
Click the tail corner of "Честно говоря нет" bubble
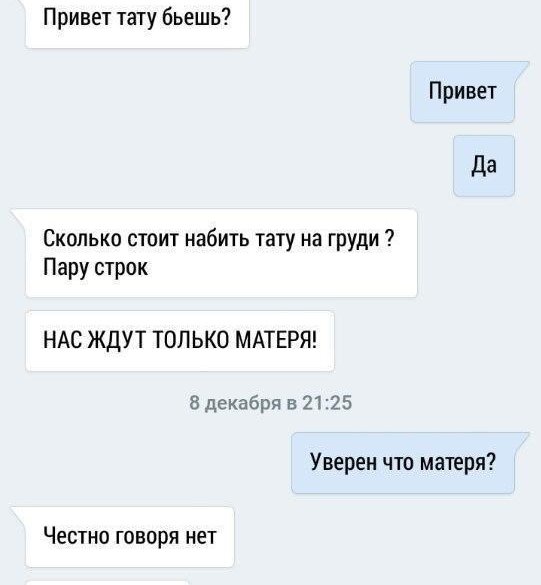(x=18, y=514)
